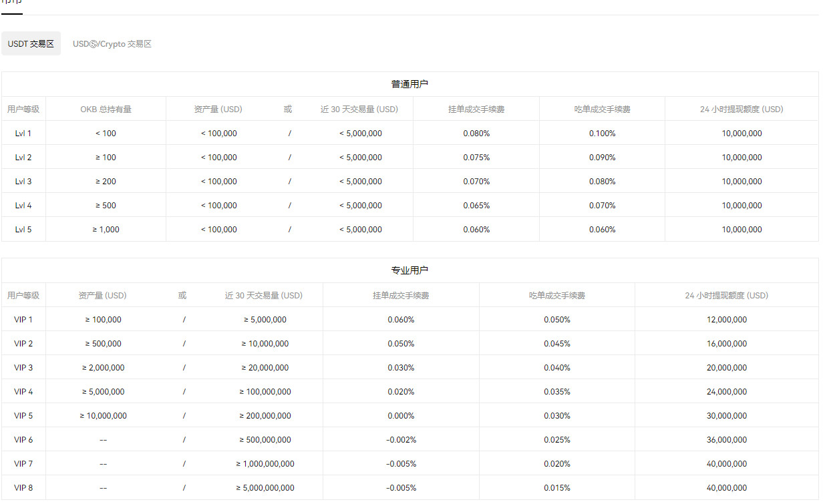Select the Lvl 5 user level link
The height and width of the screenshot is (504, 825).
click(x=23, y=229)
